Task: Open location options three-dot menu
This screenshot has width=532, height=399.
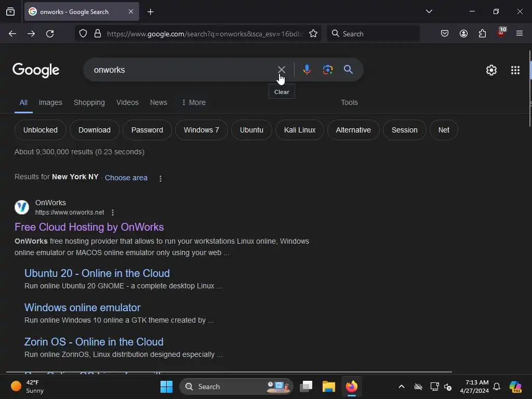Action: 161,179
